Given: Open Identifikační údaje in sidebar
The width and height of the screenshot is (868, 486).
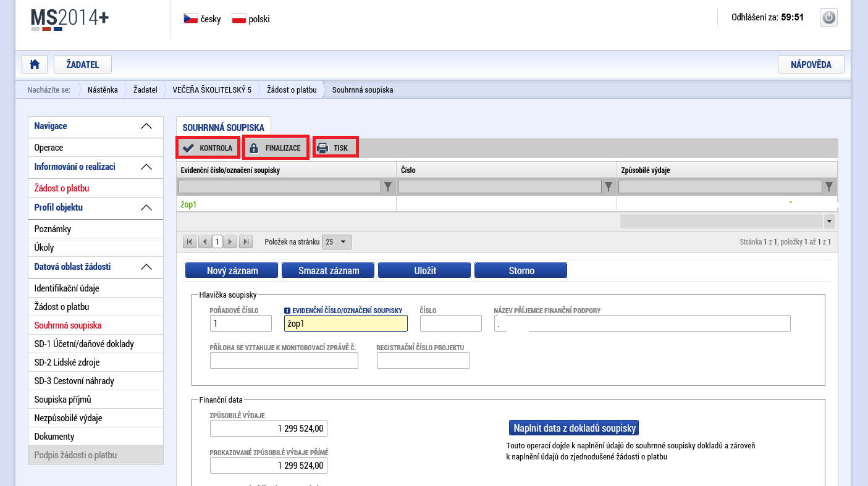Looking at the screenshot, I should click(96, 288).
